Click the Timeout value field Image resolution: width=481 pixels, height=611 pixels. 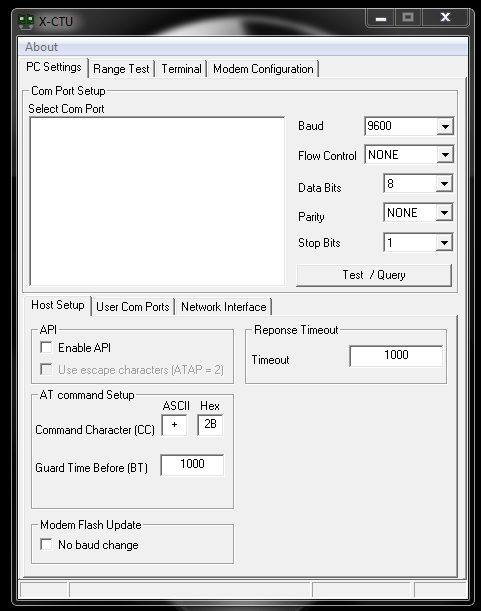point(396,355)
